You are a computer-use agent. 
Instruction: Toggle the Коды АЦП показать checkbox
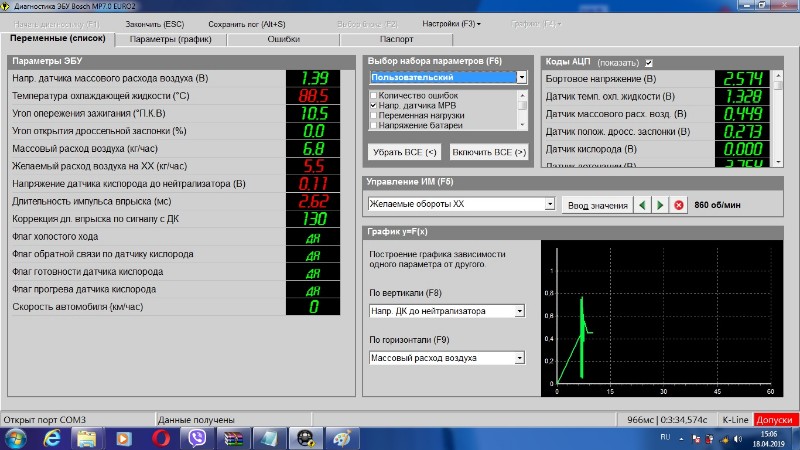649,63
